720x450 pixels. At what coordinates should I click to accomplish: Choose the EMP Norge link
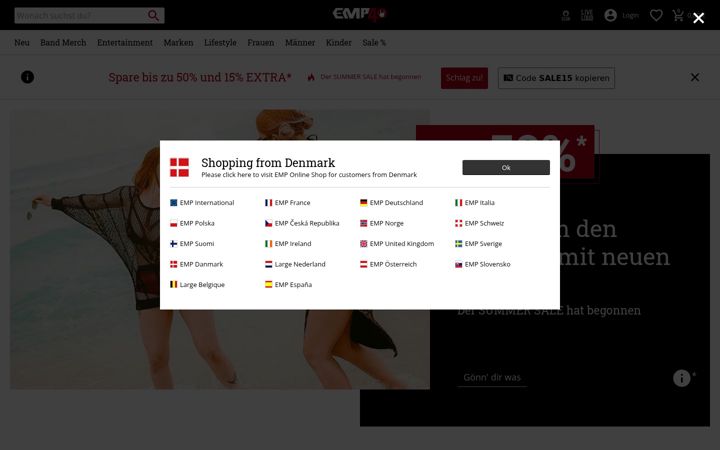[x=382, y=223]
